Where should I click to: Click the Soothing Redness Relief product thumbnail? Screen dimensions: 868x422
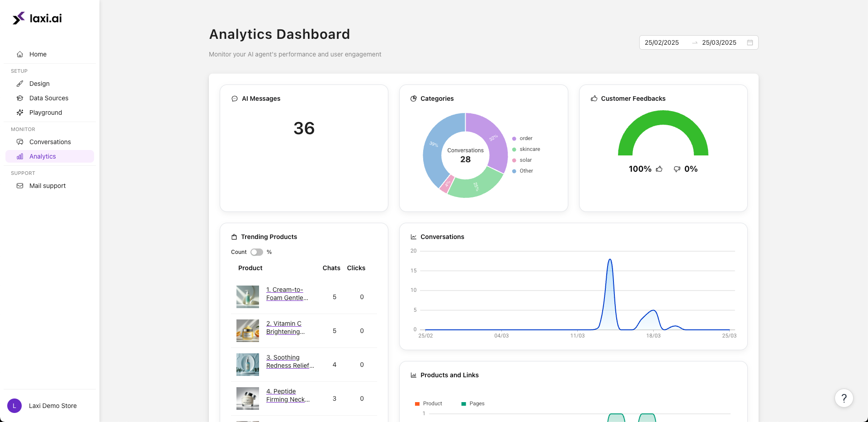(248, 365)
